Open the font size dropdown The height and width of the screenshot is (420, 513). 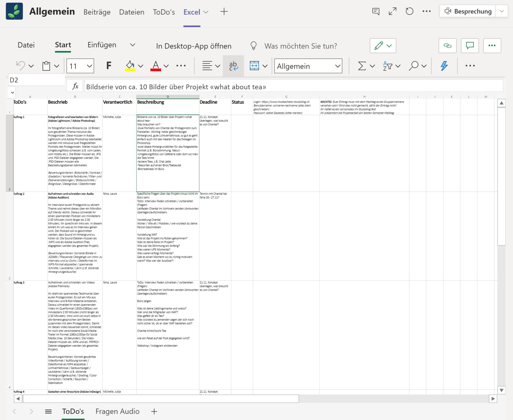[89, 66]
